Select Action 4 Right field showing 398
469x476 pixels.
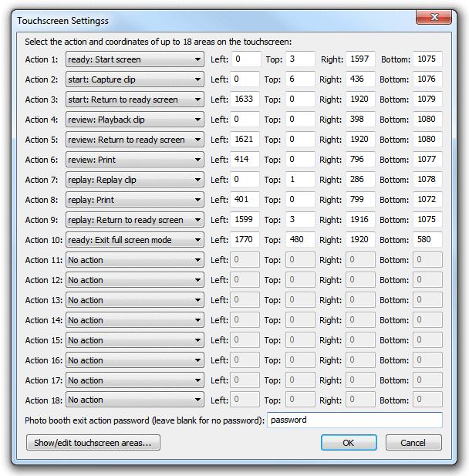tap(361, 119)
